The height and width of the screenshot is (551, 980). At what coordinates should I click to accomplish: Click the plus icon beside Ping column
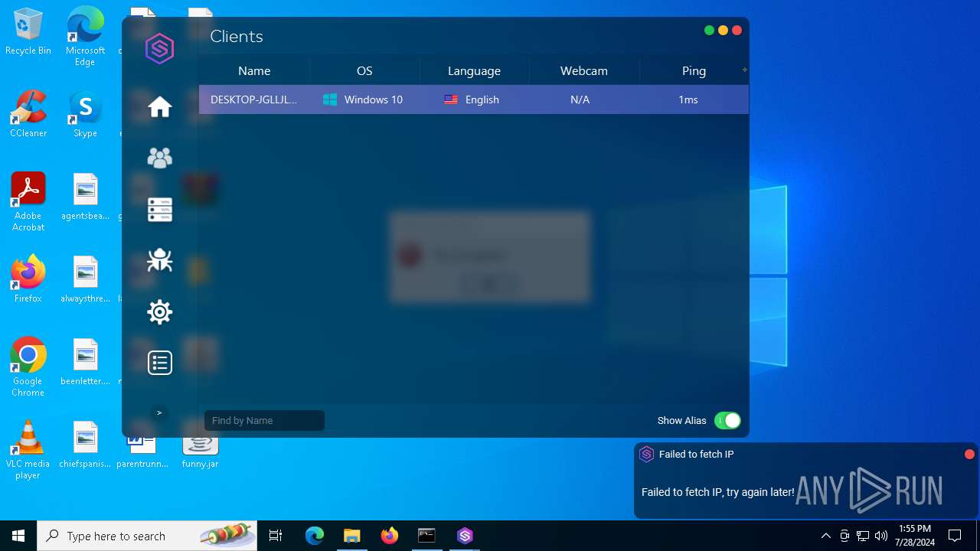(x=745, y=70)
